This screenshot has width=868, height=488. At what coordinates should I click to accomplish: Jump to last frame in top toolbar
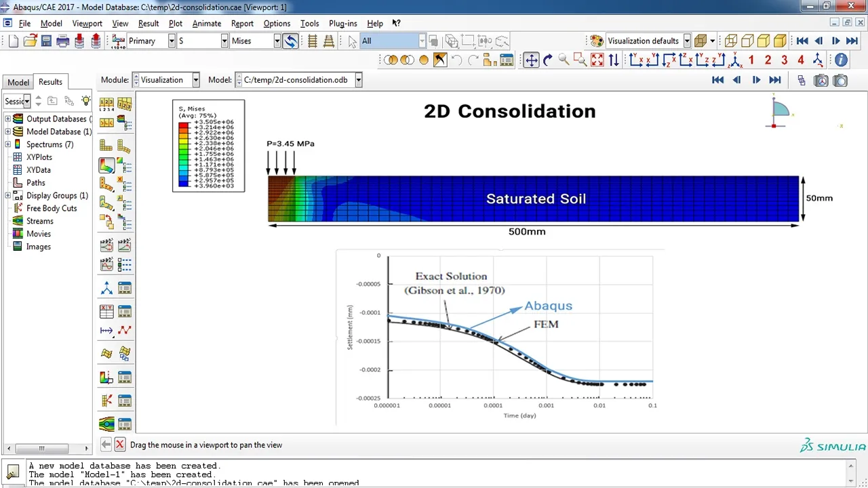[x=852, y=41]
